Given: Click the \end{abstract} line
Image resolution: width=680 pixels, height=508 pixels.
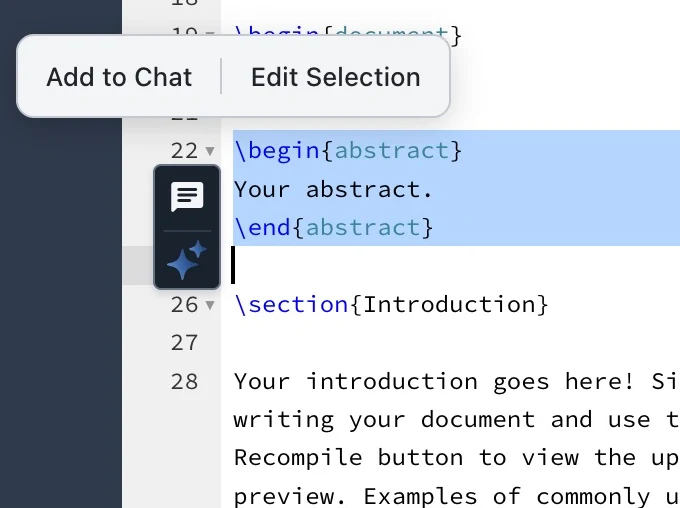Looking at the screenshot, I should [x=333, y=228].
